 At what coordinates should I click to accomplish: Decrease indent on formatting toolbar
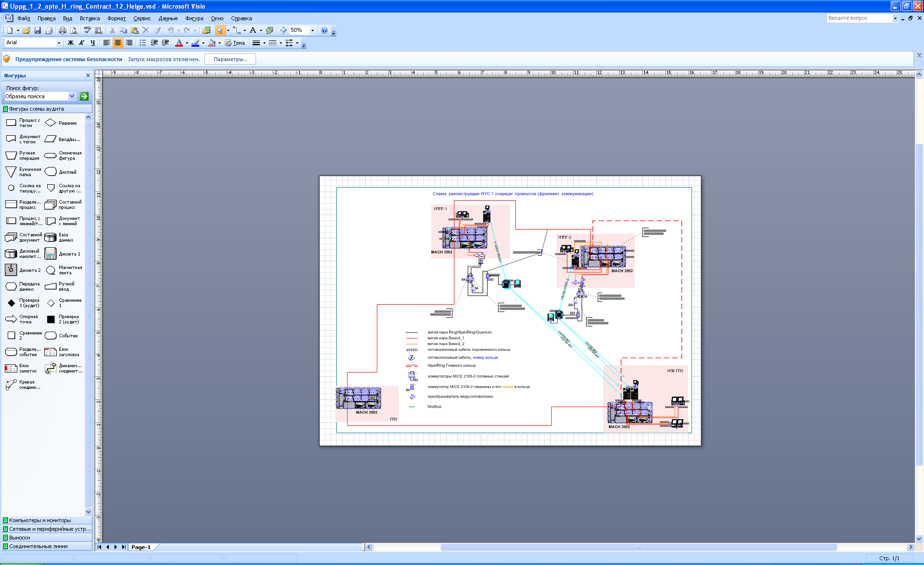click(154, 43)
